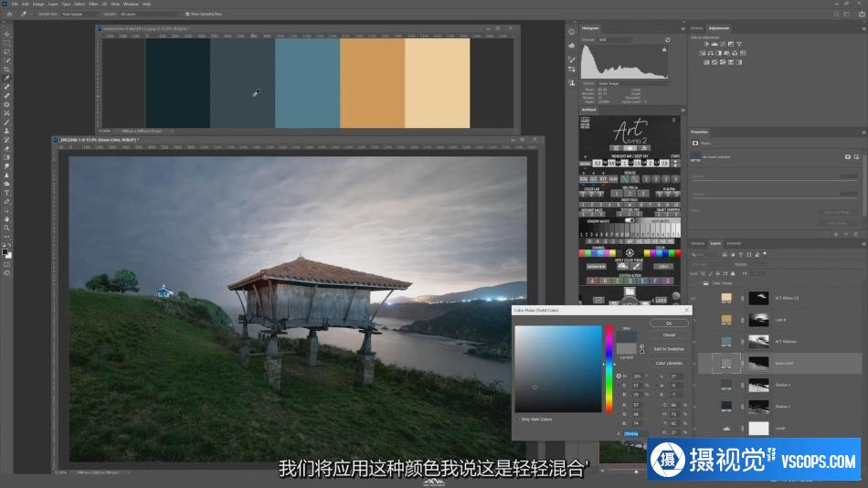Click the hex color input field
868x488 pixels.
[x=636, y=434]
